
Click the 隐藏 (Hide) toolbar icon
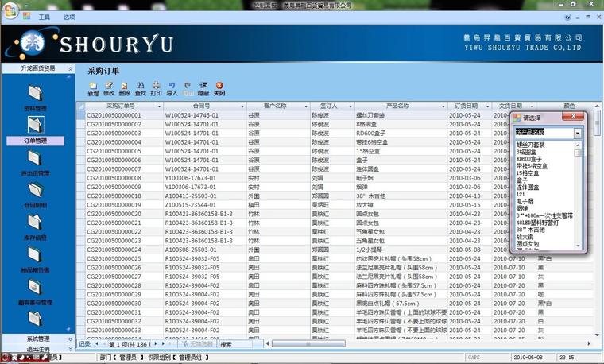pyautogui.click(x=203, y=89)
